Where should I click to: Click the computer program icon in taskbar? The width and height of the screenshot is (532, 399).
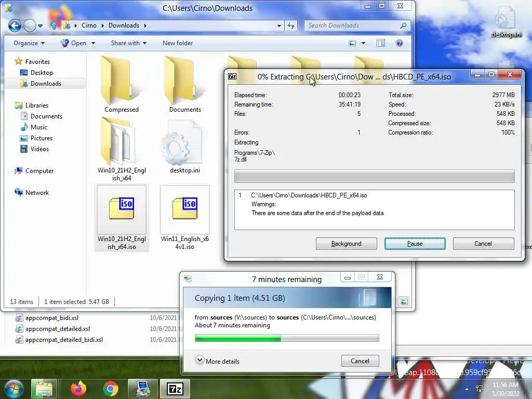(x=142, y=389)
